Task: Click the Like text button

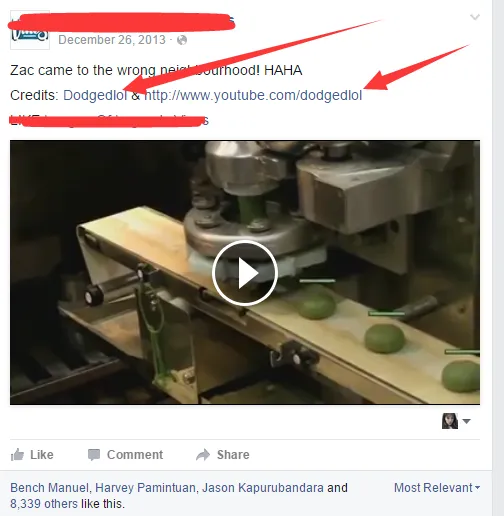Action: (42, 455)
